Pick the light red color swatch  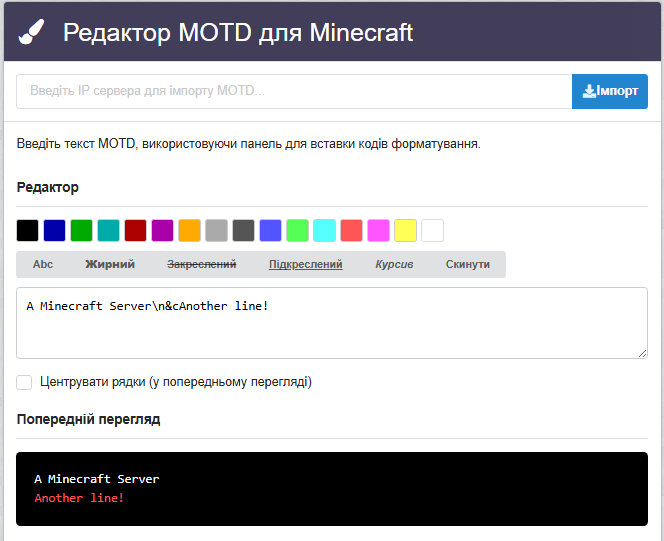tap(351, 231)
